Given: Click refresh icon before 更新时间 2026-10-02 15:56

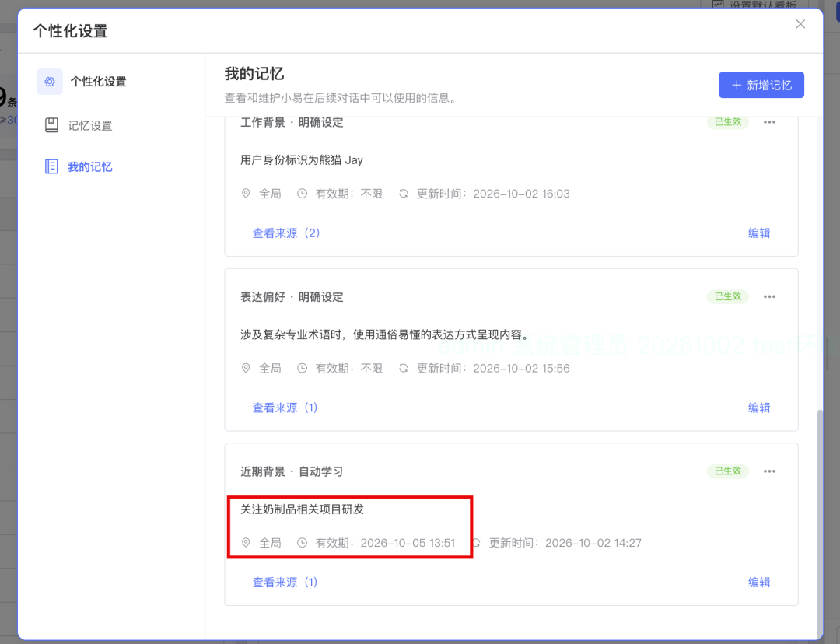Looking at the screenshot, I should pyautogui.click(x=404, y=368).
